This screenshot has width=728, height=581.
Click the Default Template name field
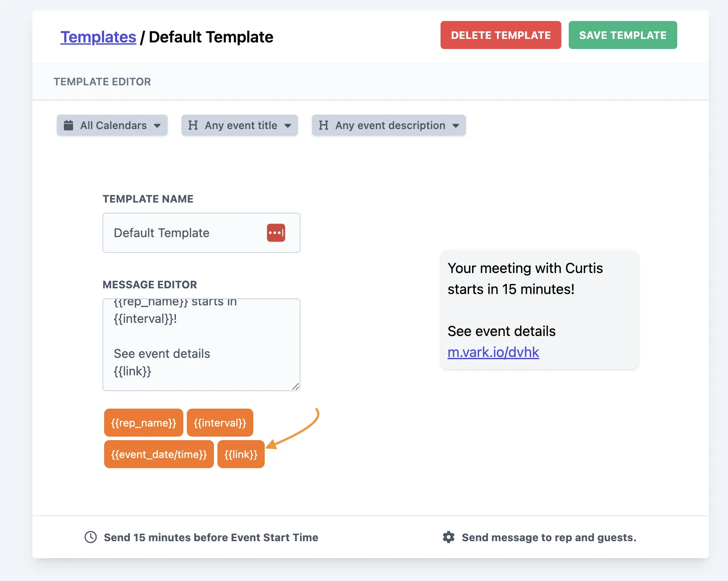click(184, 233)
